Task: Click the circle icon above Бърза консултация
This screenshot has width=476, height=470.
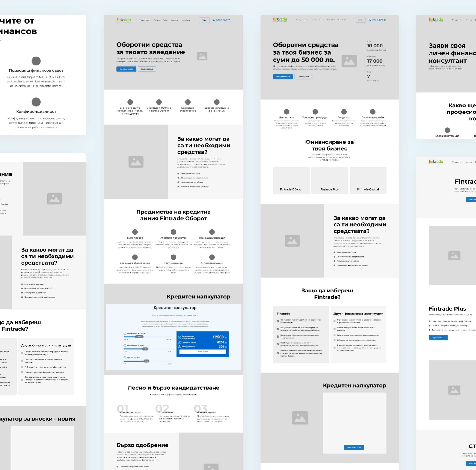Action: (x=447, y=130)
